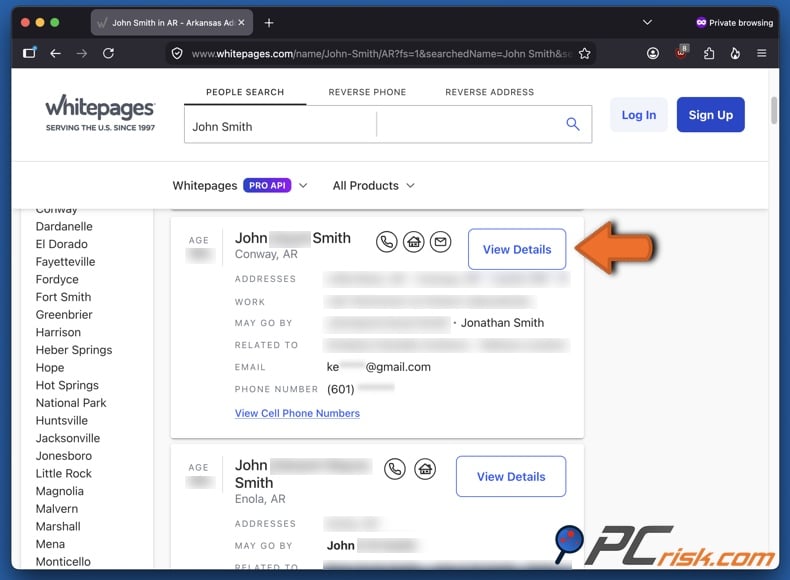Image resolution: width=790 pixels, height=580 pixels.
Task: Click house icon for John Smith in Conway
Action: pos(414,242)
